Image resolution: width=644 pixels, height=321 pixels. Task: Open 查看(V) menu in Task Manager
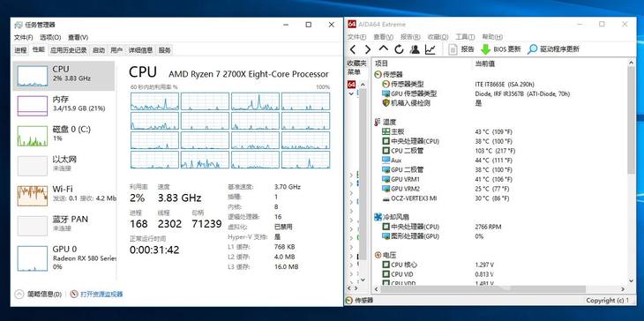78,37
